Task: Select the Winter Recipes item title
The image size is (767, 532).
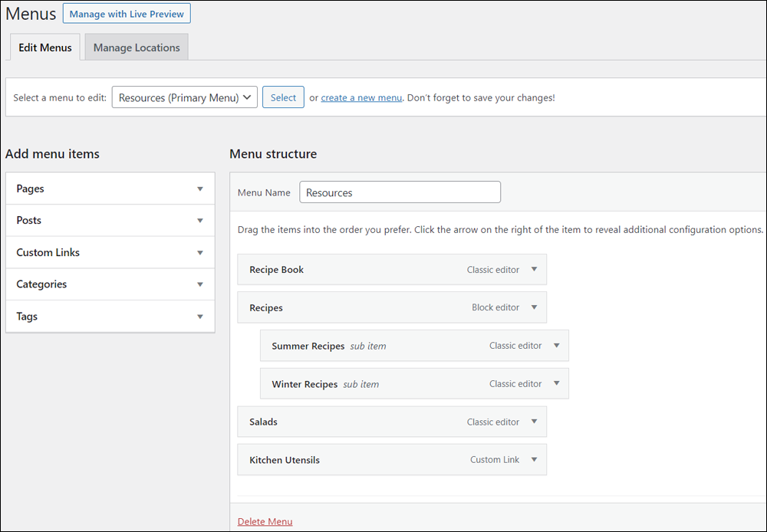Action: click(304, 384)
